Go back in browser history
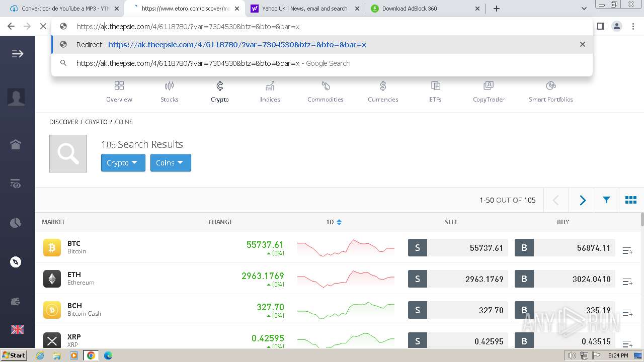This screenshot has height=362, width=644. tap(11, 26)
